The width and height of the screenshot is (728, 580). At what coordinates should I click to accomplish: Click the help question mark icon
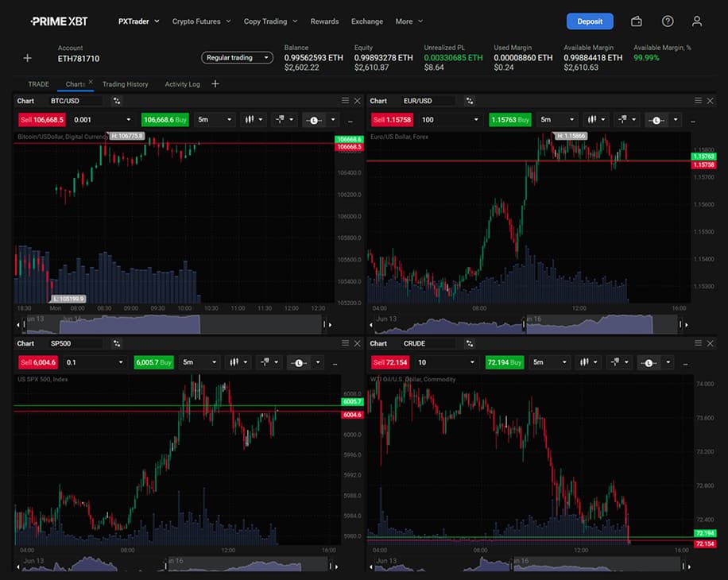point(668,21)
